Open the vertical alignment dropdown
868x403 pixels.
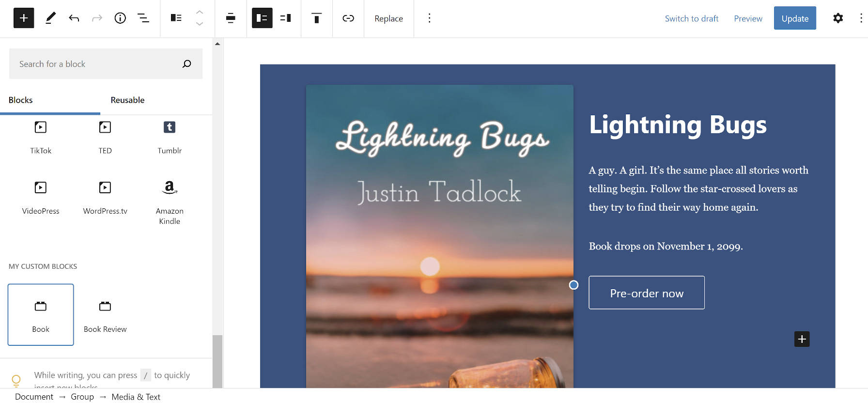(316, 18)
